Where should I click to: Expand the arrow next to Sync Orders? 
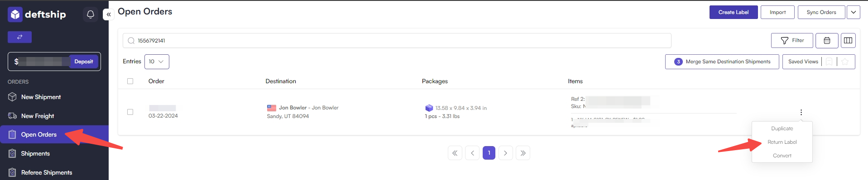854,12
